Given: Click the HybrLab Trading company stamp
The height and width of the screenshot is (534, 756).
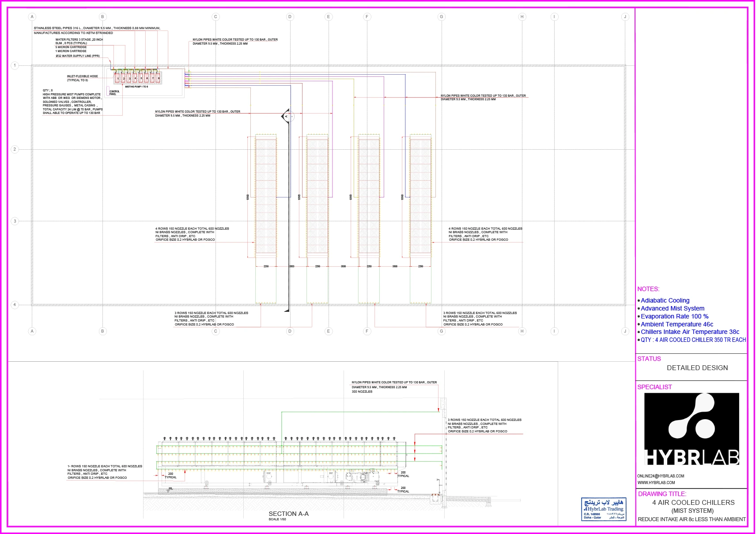Looking at the screenshot, I should click(604, 509).
